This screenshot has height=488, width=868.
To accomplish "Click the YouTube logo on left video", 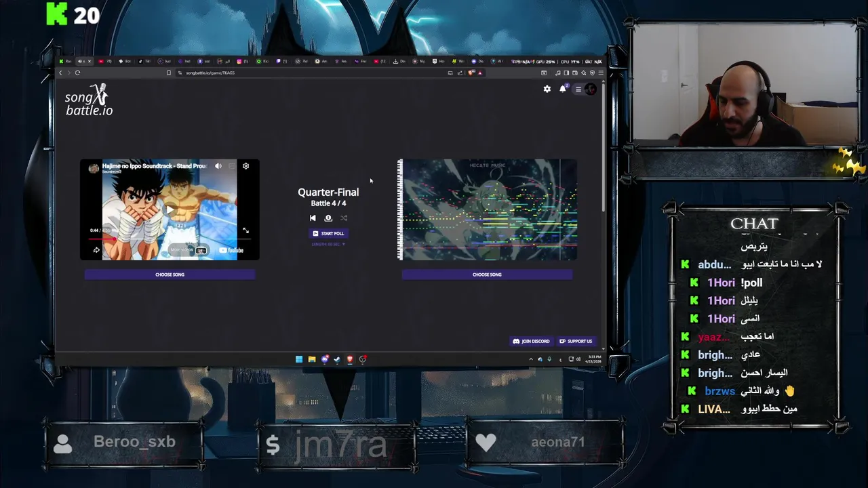I will pyautogui.click(x=231, y=250).
